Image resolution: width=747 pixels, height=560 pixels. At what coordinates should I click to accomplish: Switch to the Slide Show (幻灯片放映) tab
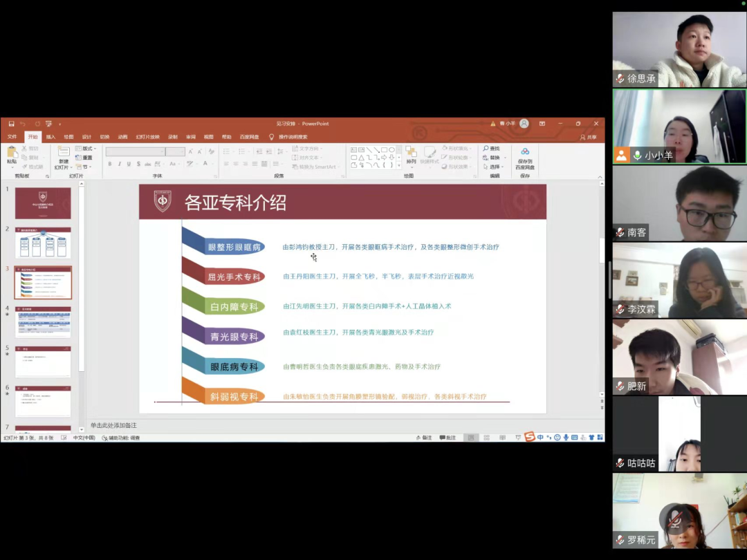point(147,137)
